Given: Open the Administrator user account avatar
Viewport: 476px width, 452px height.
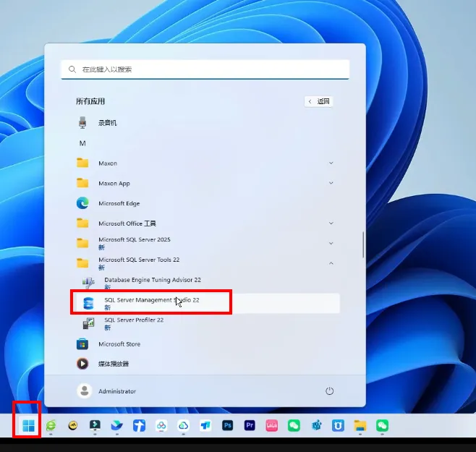Looking at the screenshot, I should (85, 391).
